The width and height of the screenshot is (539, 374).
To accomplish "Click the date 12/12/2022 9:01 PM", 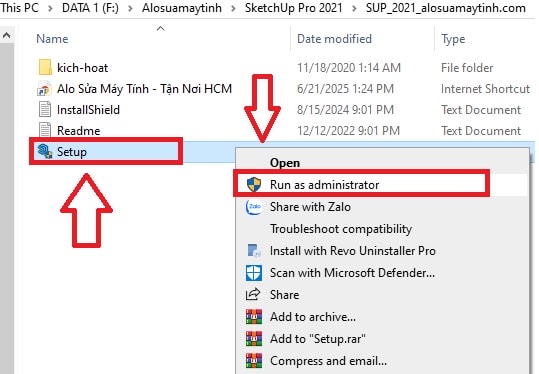I will click(x=349, y=131).
